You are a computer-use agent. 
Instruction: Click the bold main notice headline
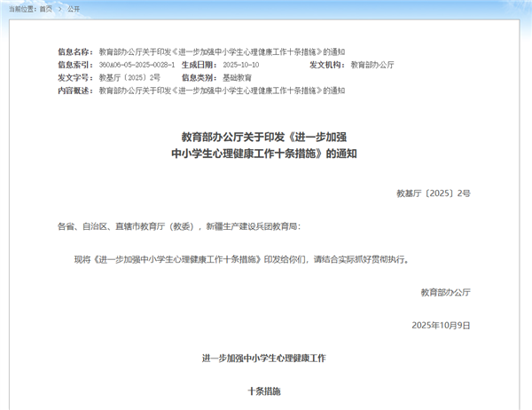point(262,145)
